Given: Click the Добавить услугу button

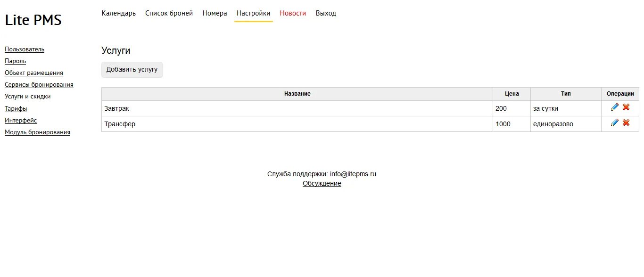Looking at the screenshot, I should (x=132, y=70).
